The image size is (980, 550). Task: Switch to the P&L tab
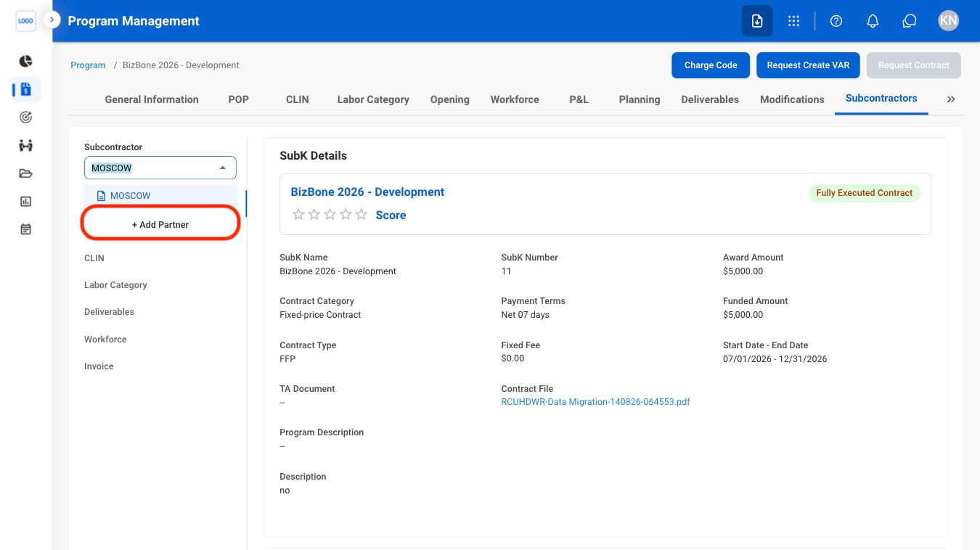(579, 99)
